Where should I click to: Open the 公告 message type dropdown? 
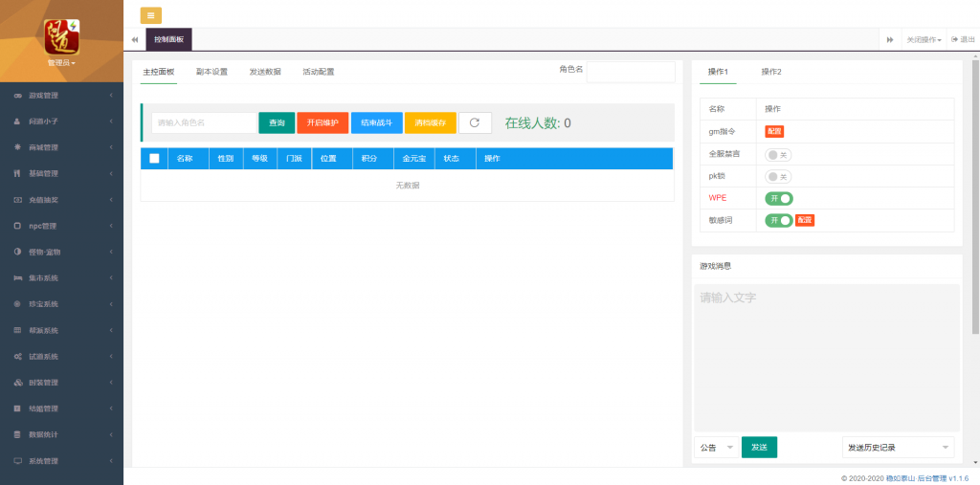tap(716, 447)
